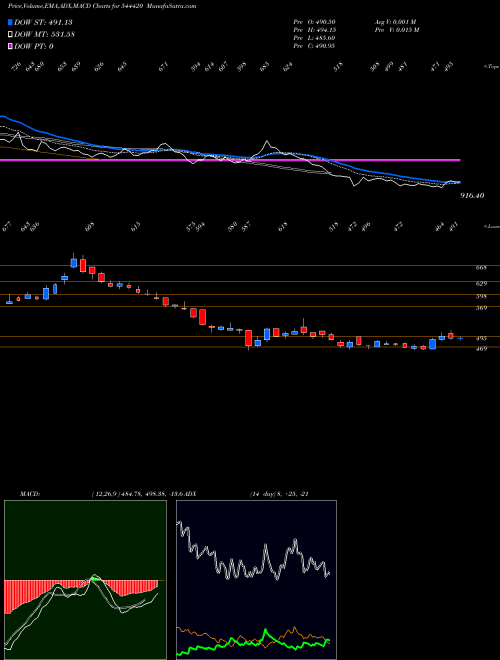Click the blue DOW ST legend swatch
Screen dimensions: 500x660
10,22
